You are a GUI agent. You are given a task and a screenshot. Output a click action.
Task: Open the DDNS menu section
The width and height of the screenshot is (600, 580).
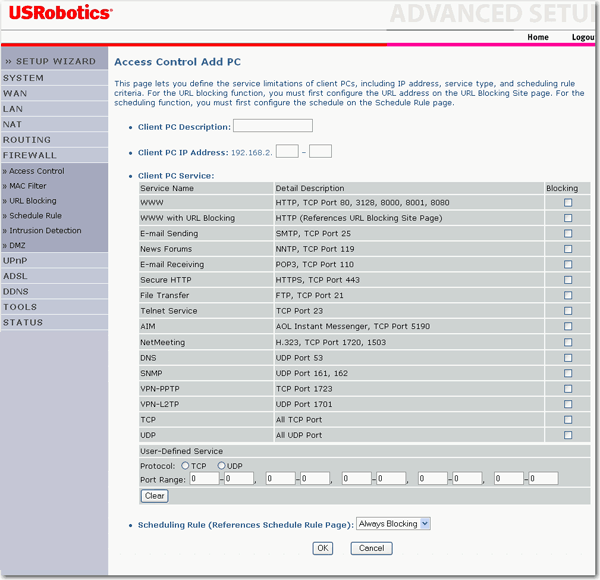click(x=55, y=292)
